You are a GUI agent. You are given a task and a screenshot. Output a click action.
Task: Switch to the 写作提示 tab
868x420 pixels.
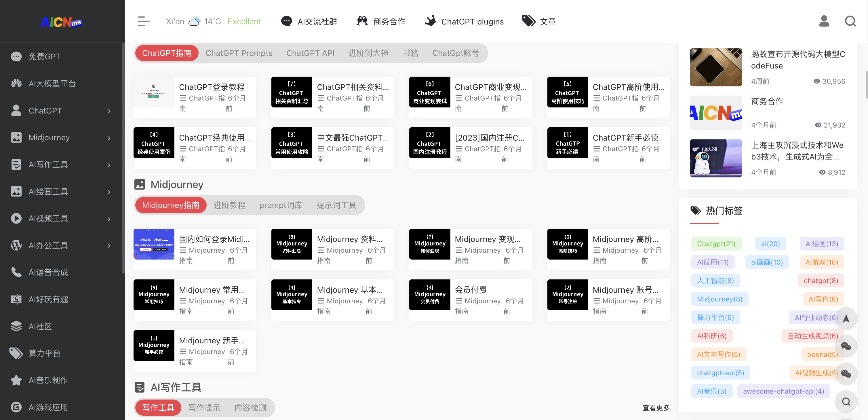pyautogui.click(x=204, y=408)
